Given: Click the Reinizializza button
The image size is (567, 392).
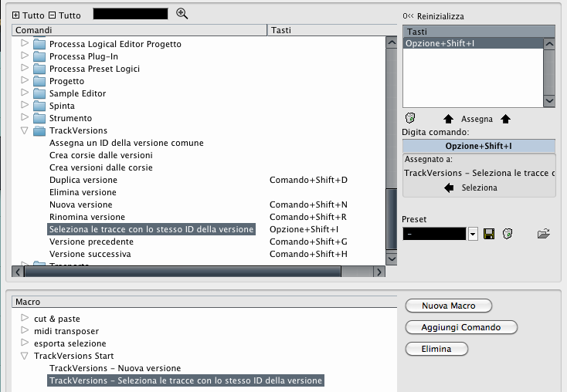Looking at the screenshot, I should (433, 16).
